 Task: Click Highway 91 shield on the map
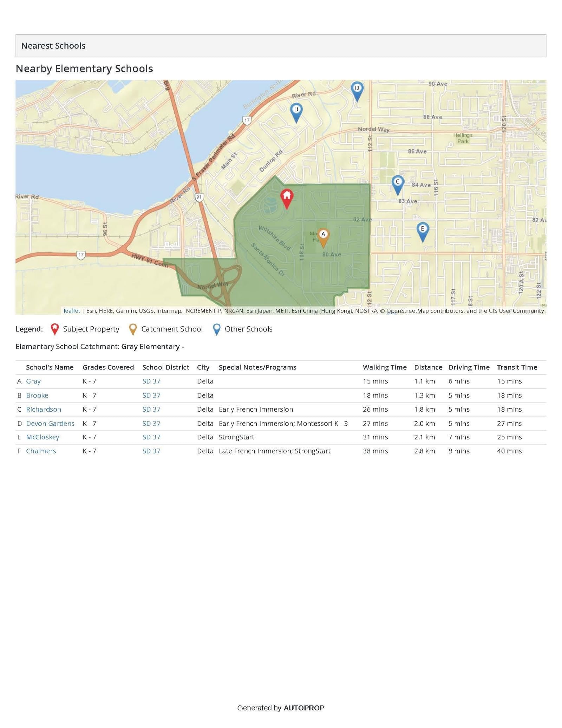coord(199,197)
